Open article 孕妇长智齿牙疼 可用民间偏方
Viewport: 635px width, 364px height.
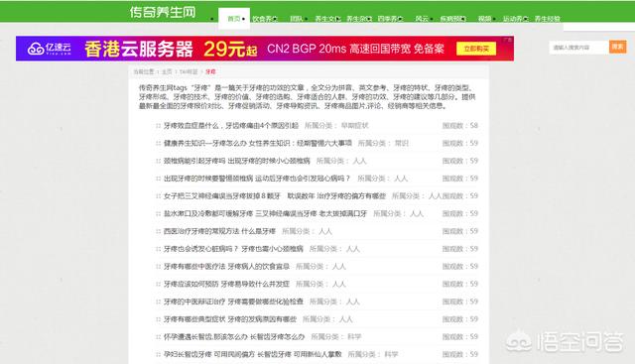253,354
